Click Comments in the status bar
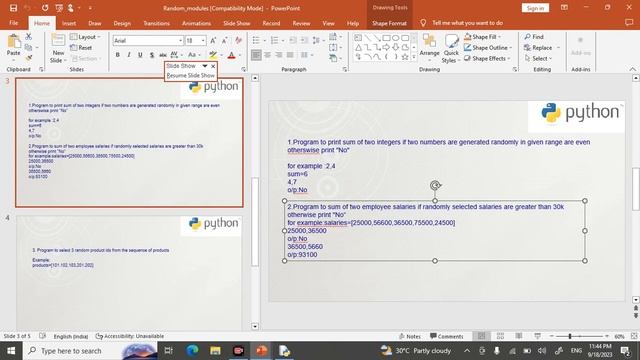 (x=447, y=336)
